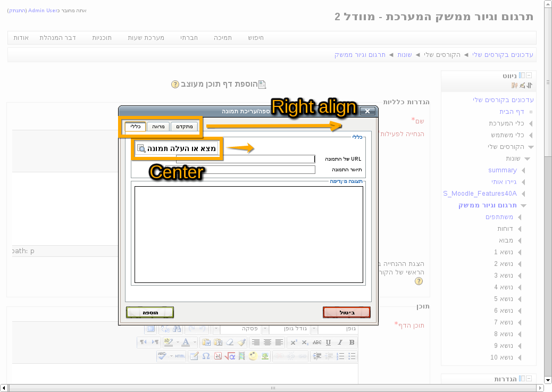This screenshot has width=552, height=392.
Task: Click the text highlight color icon
Action: coord(169,343)
